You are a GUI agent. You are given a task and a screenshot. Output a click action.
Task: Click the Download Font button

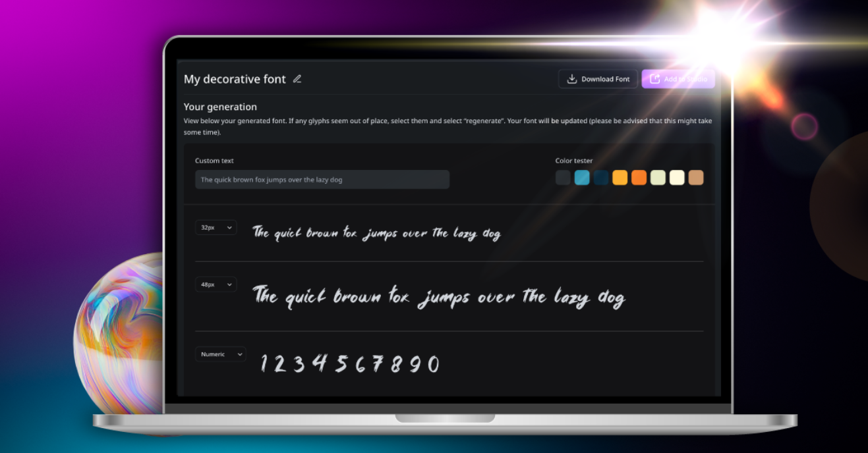pyautogui.click(x=598, y=79)
